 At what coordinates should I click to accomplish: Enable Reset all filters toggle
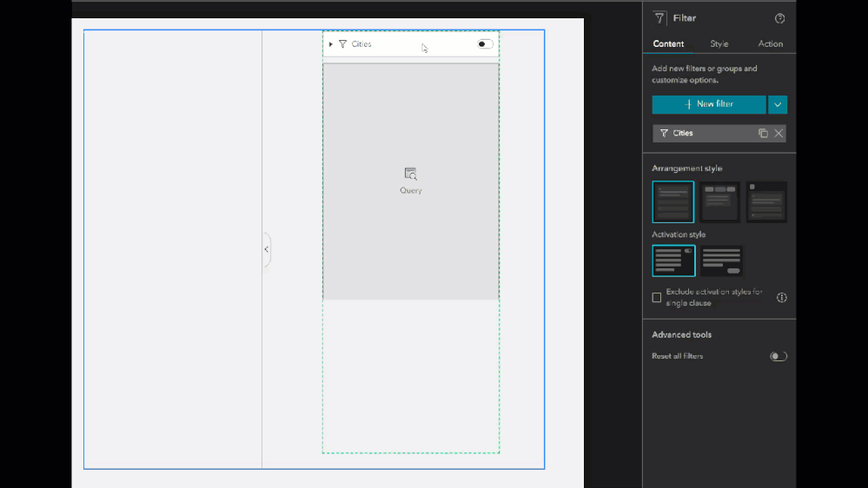click(x=779, y=356)
